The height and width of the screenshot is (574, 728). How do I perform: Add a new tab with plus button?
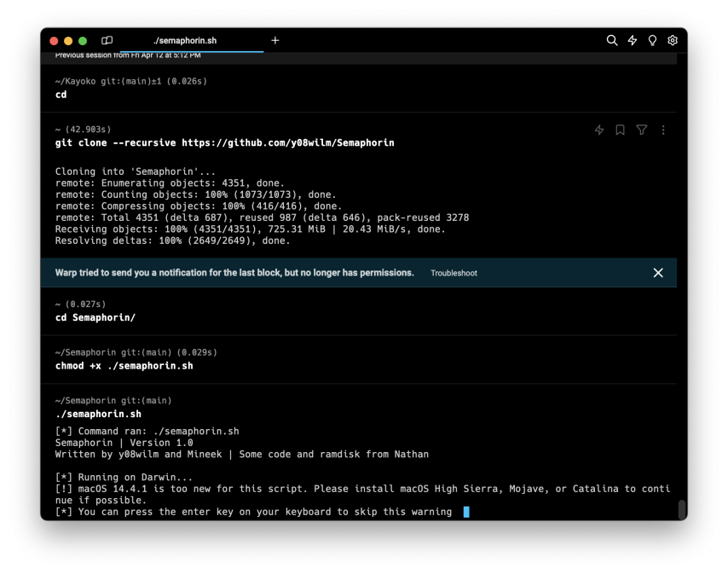pyautogui.click(x=274, y=40)
